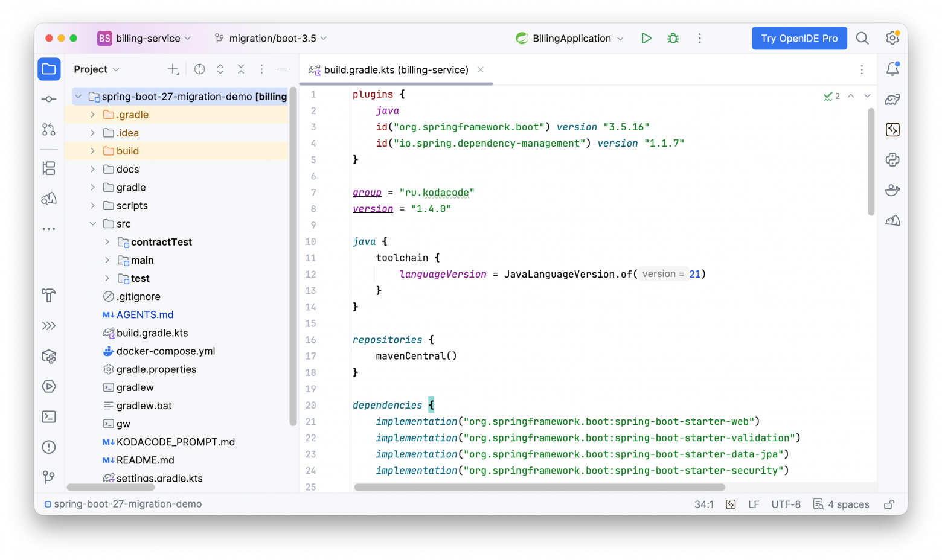Image resolution: width=942 pixels, height=560 pixels.
Task: Click the editor vertical scrollbar
Action: [871, 162]
